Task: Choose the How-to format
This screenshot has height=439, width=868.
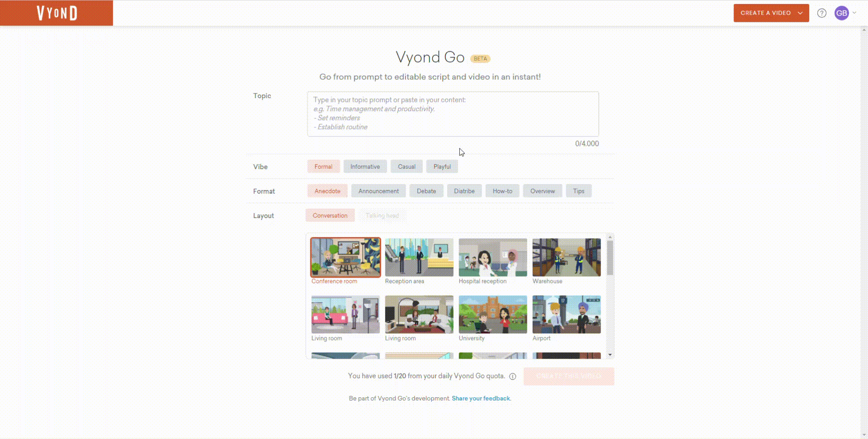Action: [502, 191]
